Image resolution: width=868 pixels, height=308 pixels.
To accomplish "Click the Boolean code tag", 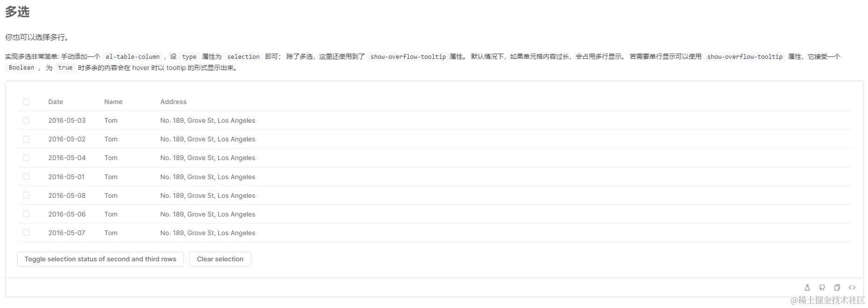I will (x=21, y=68).
